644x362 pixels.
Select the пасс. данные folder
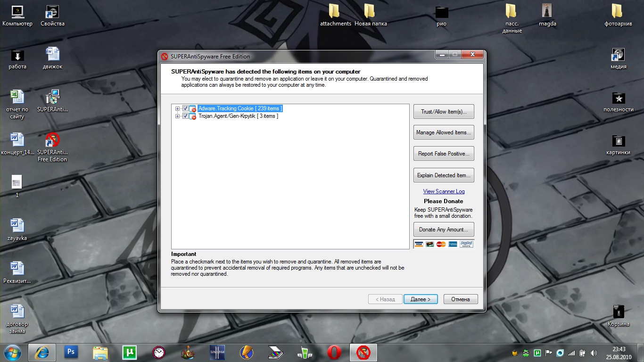coord(512,19)
